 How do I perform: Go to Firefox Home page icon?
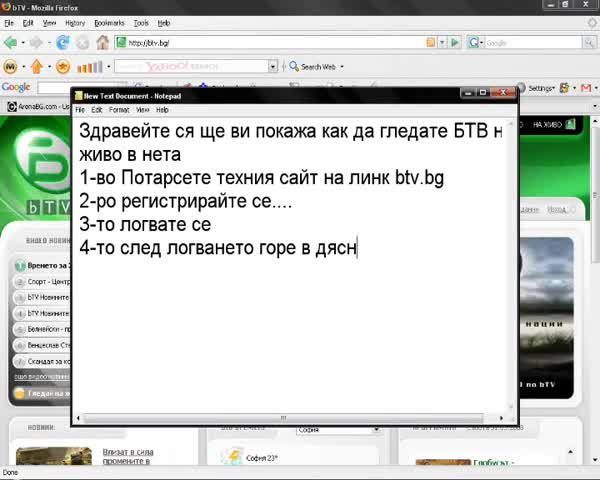(x=103, y=42)
